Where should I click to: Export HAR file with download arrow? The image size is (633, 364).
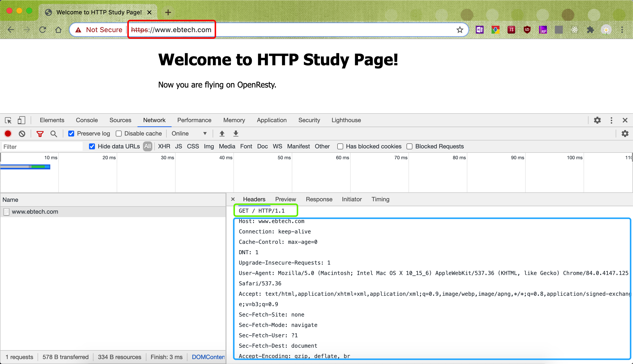coord(236,134)
